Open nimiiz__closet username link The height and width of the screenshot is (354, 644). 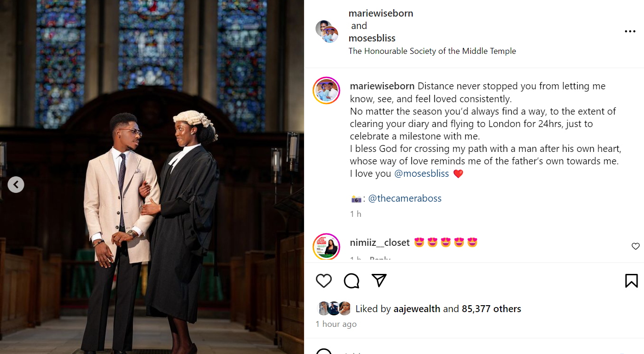click(380, 243)
